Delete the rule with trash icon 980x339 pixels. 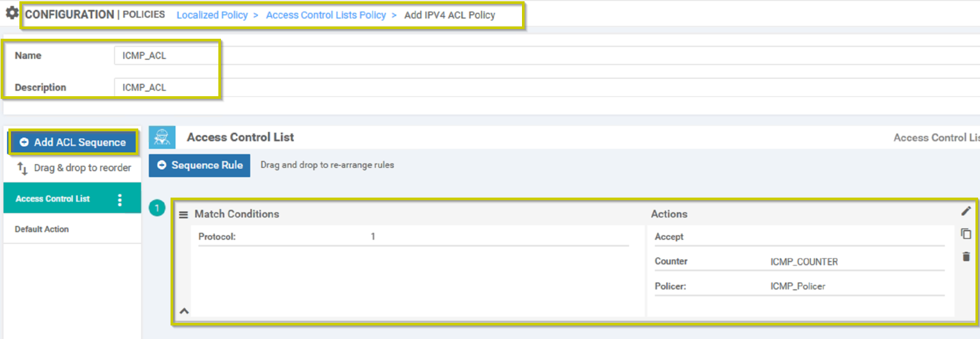tap(966, 256)
